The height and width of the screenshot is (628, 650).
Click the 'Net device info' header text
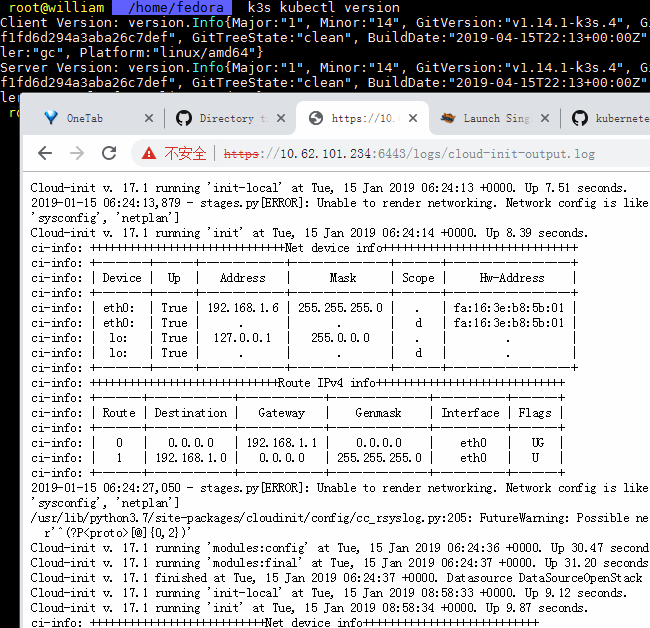point(333,248)
